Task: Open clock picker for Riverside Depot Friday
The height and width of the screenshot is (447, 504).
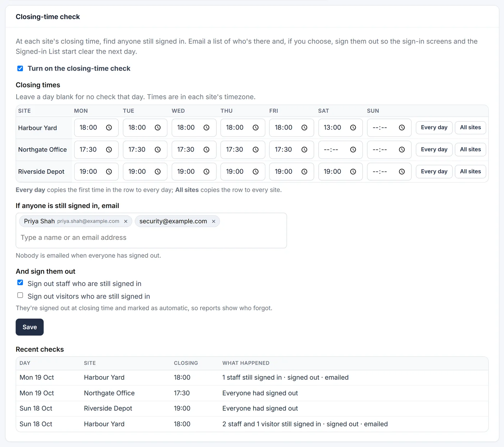Action: click(x=304, y=172)
